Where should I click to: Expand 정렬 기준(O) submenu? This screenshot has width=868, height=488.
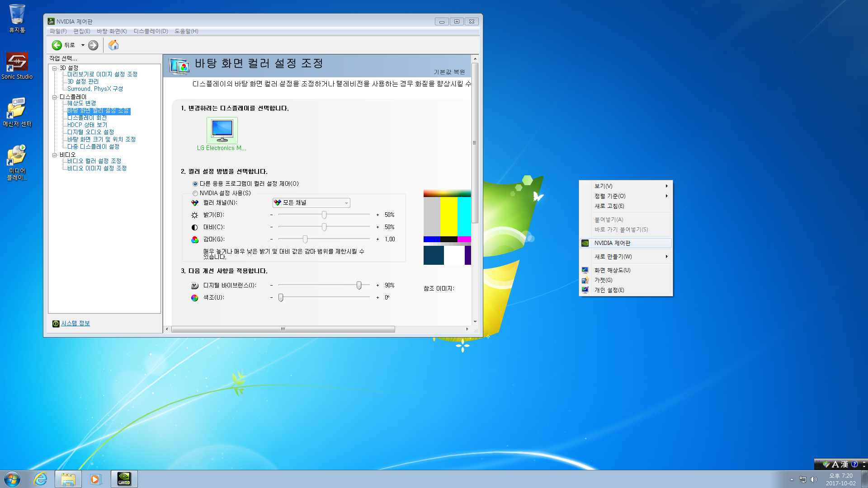tap(626, 196)
